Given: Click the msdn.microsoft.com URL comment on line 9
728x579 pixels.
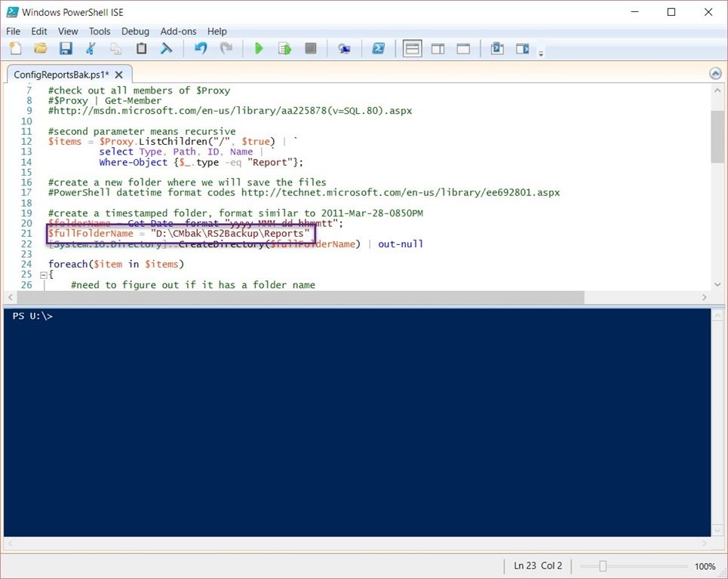Looking at the screenshot, I should click(x=230, y=111).
